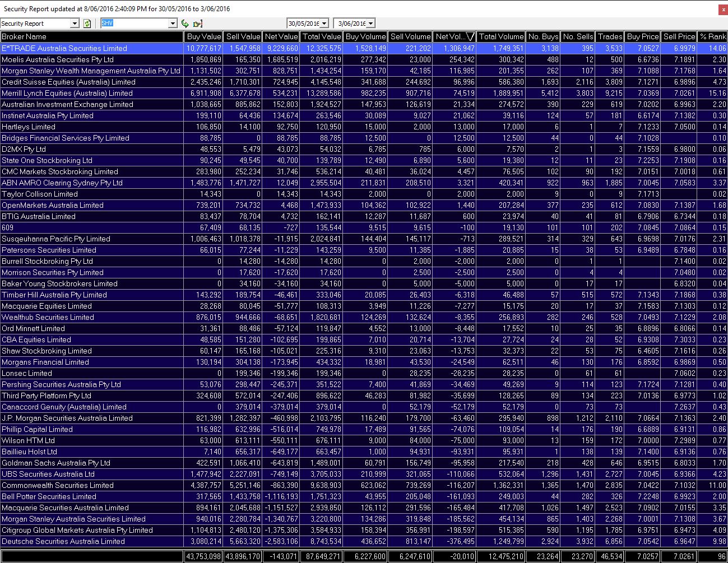Select Goldman Sachs Australia Pty Ltd row
This screenshot has height=563, width=728.
coord(364,463)
